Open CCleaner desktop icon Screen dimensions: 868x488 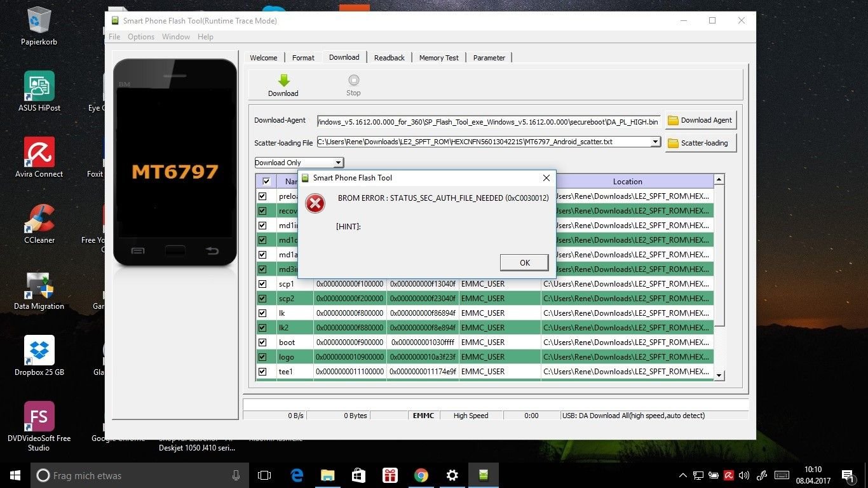tap(39, 224)
